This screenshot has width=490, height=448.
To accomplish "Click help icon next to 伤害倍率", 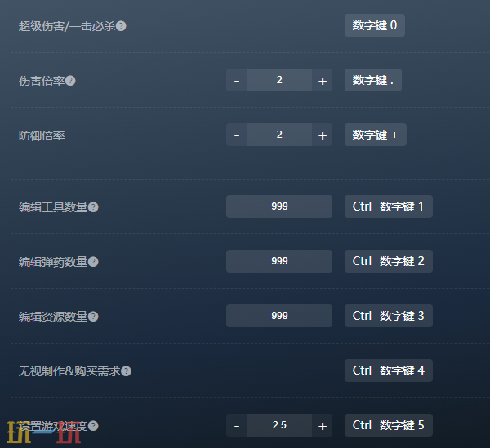I will [x=70, y=81].
